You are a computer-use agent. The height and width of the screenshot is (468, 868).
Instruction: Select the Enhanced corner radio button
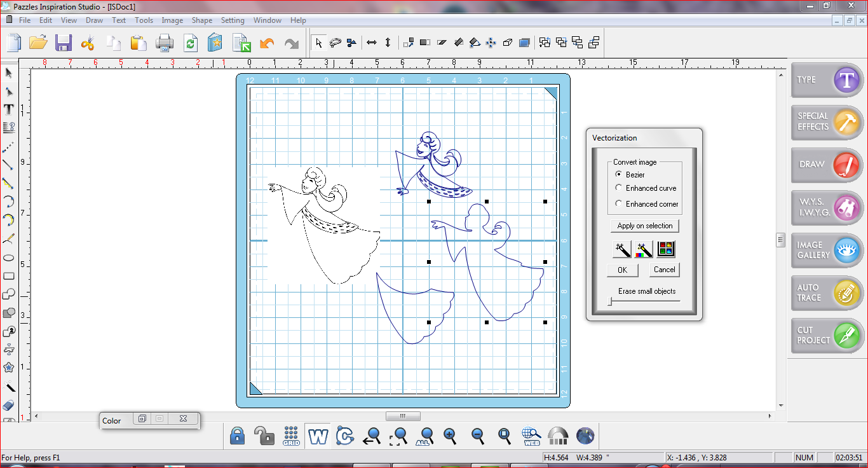(x=619, y=203)
